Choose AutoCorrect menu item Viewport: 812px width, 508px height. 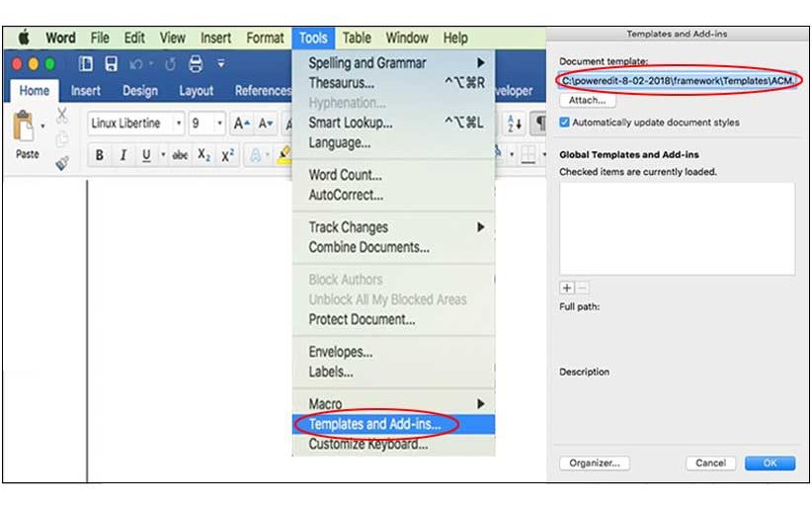pos(393,195)
